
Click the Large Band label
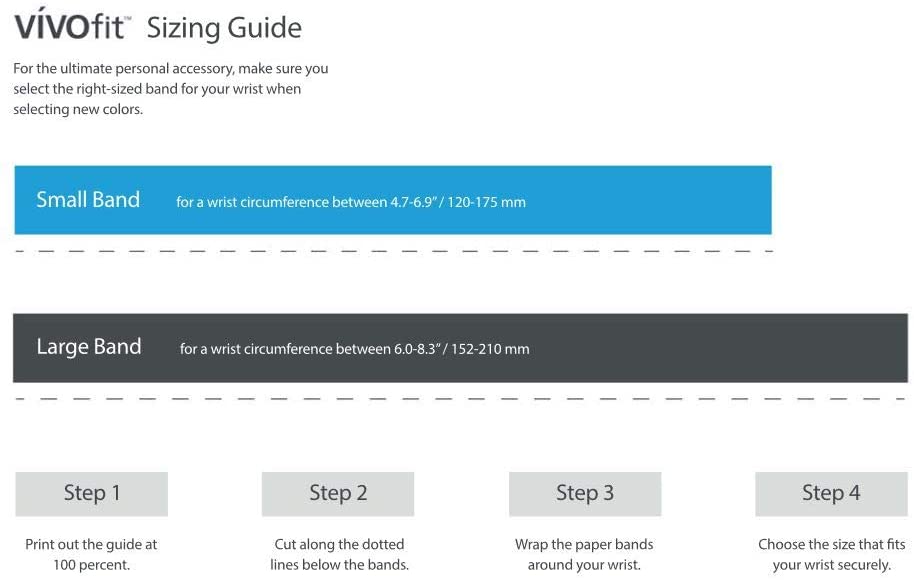tap(89, 348)
